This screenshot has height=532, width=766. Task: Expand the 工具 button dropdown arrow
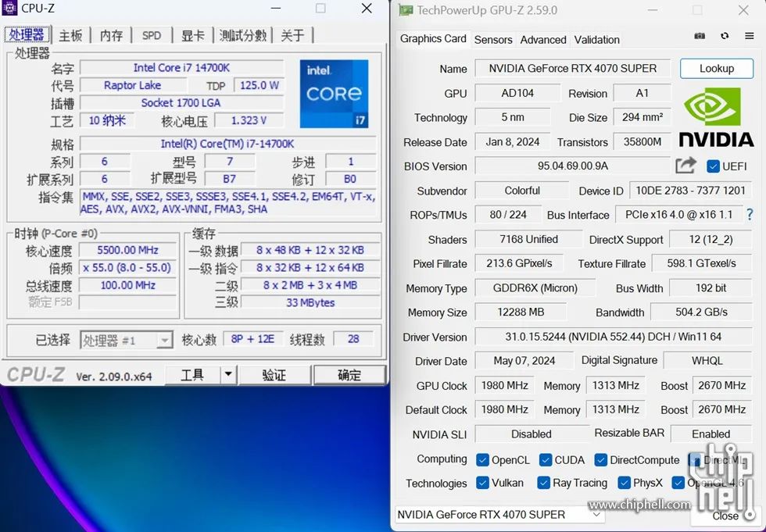pos(227,375)
